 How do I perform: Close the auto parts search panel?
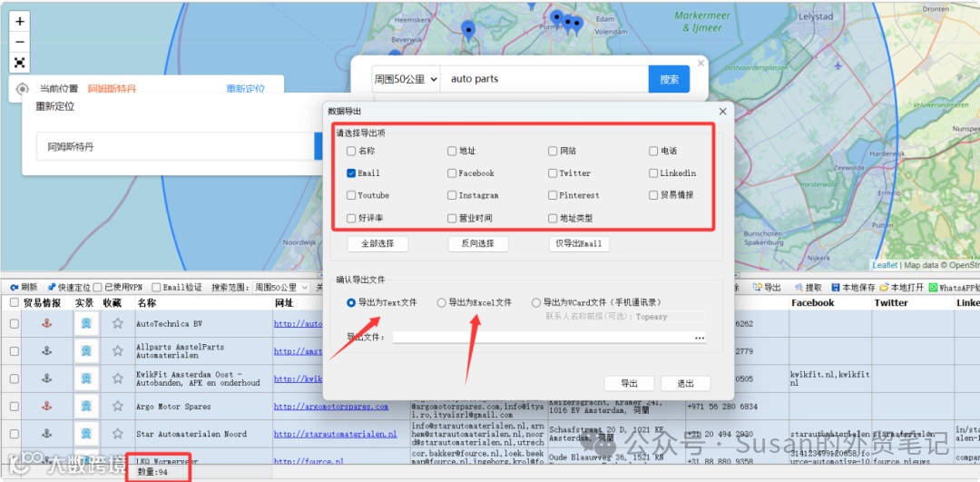point(701,63)
